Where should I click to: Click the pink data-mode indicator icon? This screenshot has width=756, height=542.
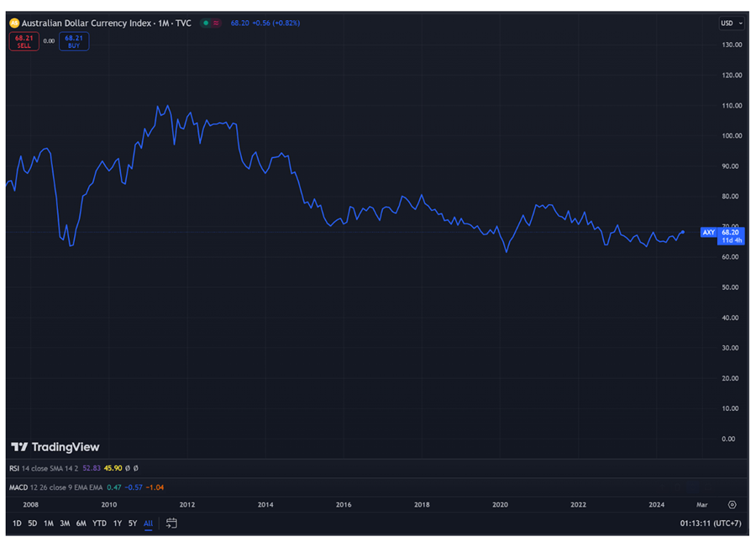217,23
